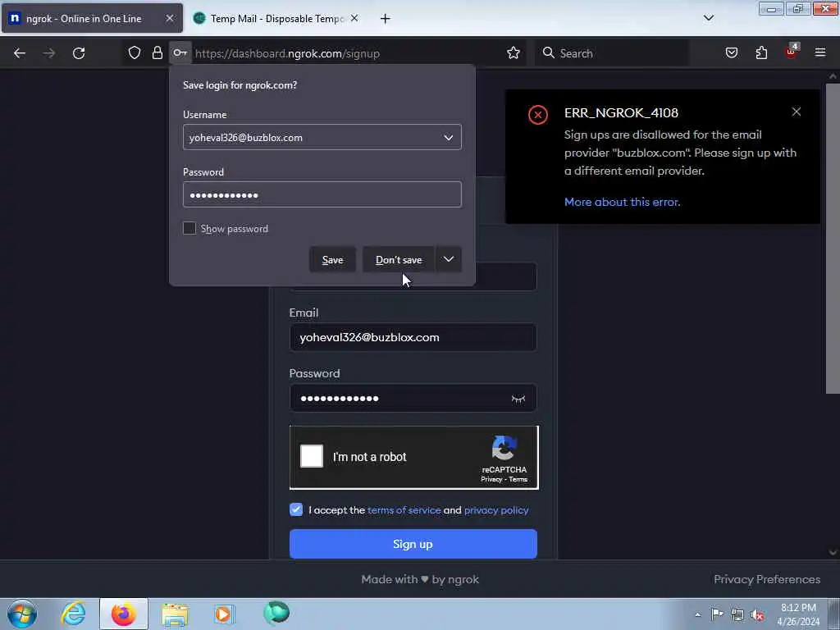Click the Action Center flag icon
840x630 pixels.
tap(717, 614)
